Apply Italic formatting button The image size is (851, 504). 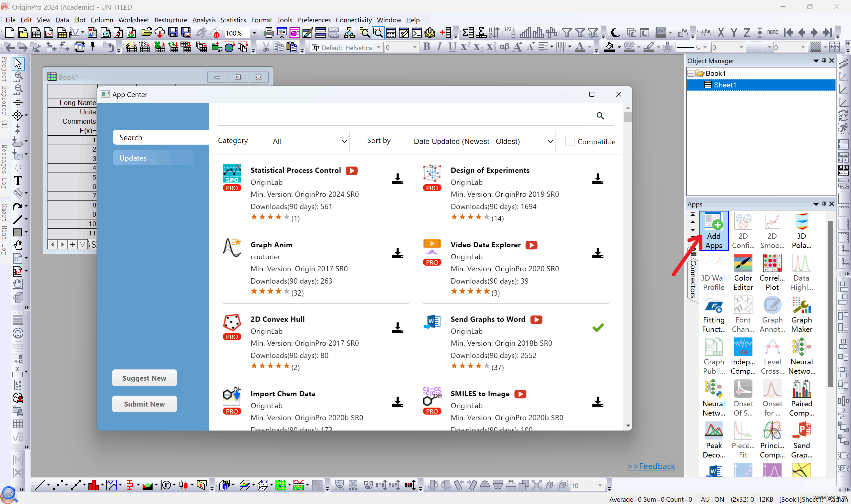439,47
